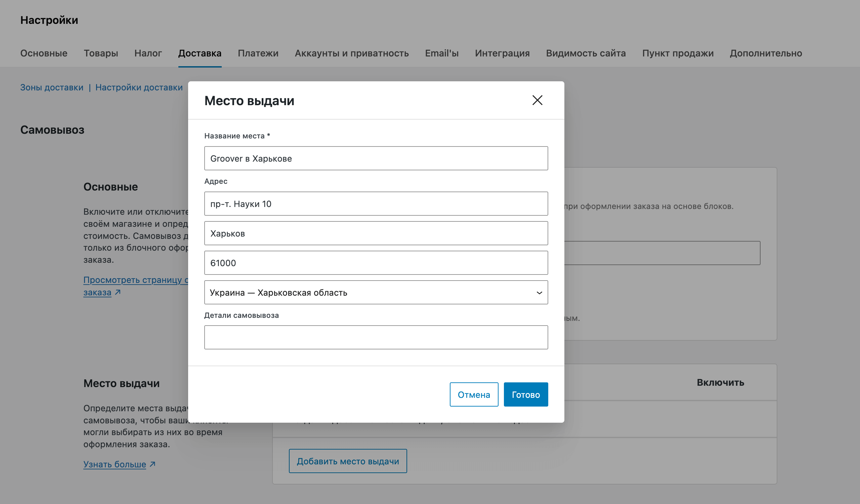The width and height of the screenshot is (860, 504).
Task: Switch to Аккаунты и приватность tab
Action: [351, 53]
